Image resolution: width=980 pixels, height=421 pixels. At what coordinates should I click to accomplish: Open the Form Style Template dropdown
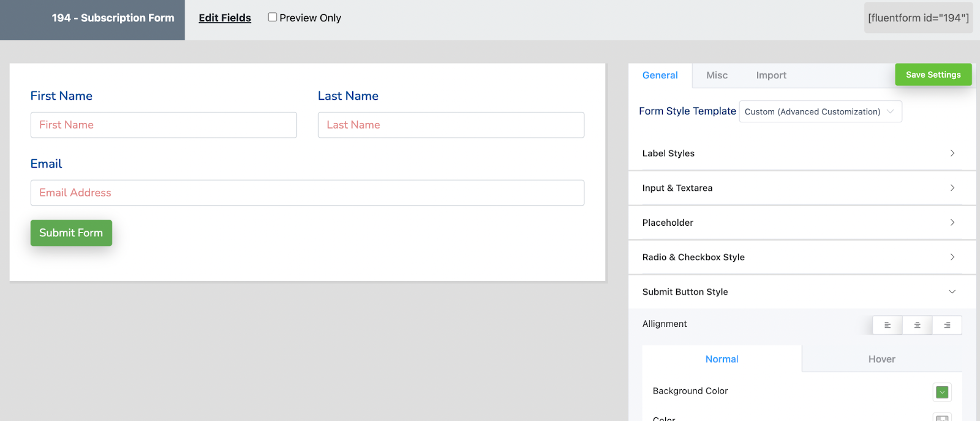tap(820, 111)
